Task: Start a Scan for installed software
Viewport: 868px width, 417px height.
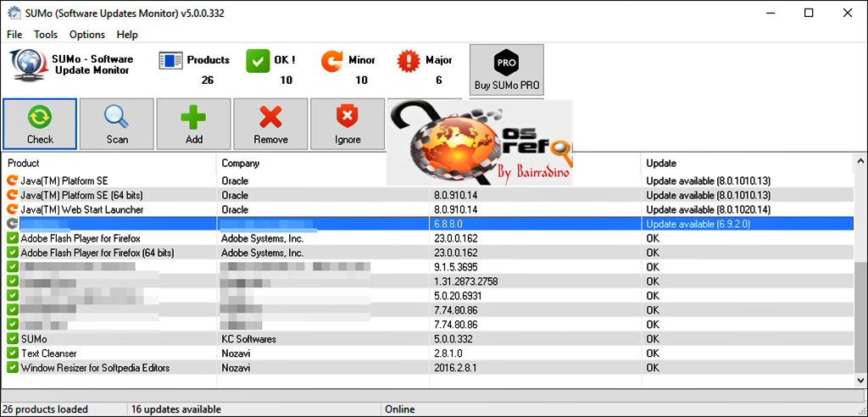Action: pyautogui.click(x=117, y=124)
